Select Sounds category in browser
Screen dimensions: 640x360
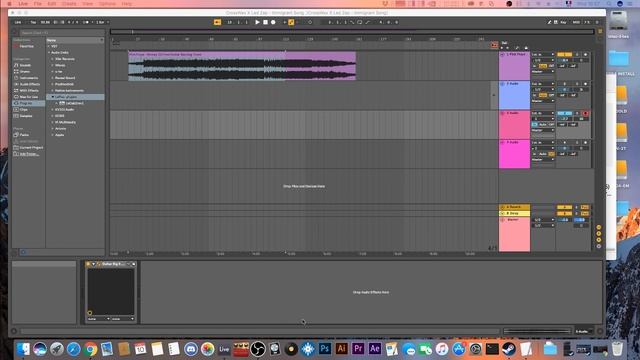click(25, 65)
